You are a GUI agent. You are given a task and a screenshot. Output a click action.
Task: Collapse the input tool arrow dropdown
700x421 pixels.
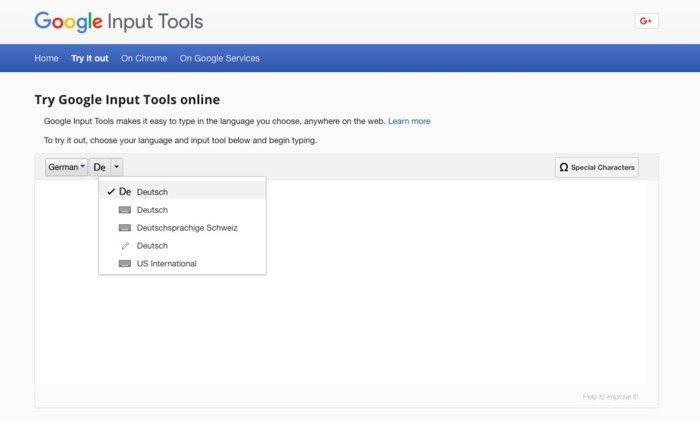point(117,167)
